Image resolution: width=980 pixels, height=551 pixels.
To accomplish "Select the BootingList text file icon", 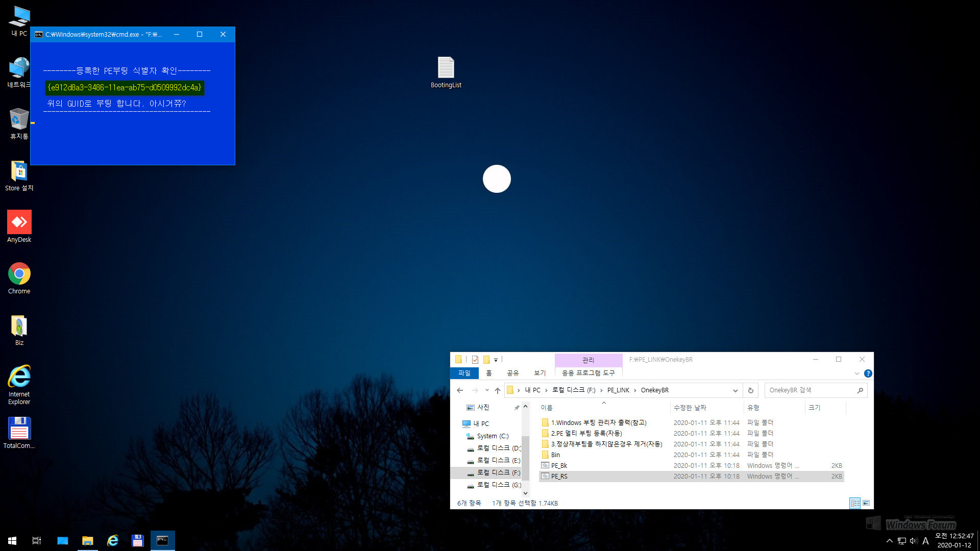I will 446,72.
